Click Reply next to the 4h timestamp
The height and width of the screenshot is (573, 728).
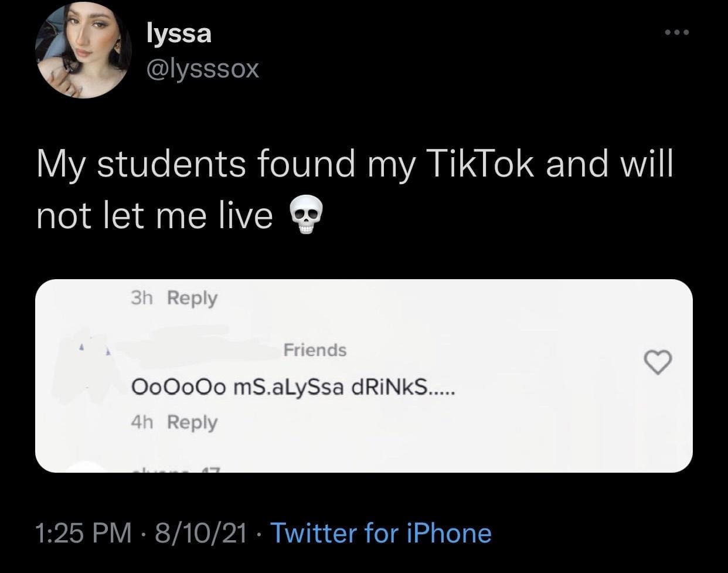pyautogui.click(x=192, y=422)
